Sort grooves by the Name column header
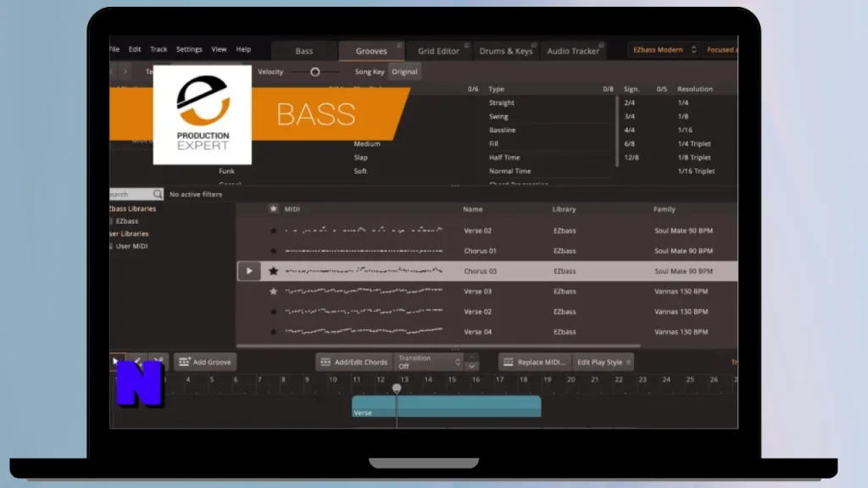This screenshot has height=488, width=868. tap(473, 209)
